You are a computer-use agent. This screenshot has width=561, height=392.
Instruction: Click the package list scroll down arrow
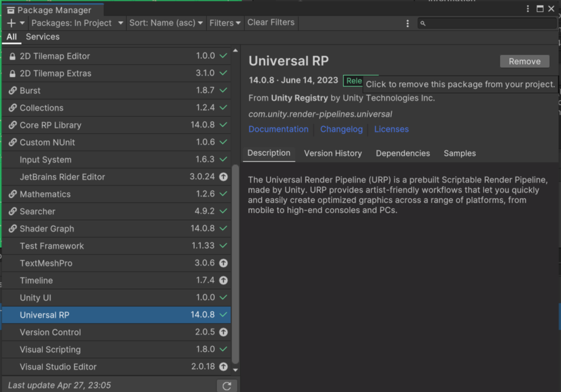(235, 370)
